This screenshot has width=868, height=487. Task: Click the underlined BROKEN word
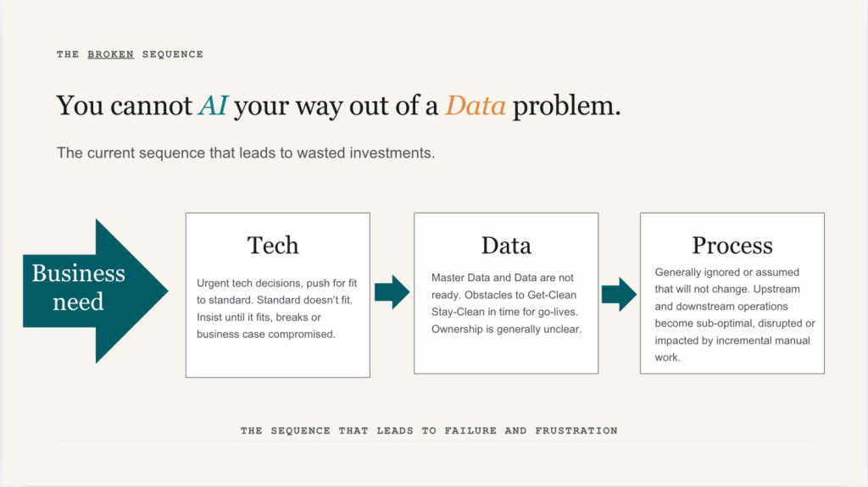click(111, 54)
